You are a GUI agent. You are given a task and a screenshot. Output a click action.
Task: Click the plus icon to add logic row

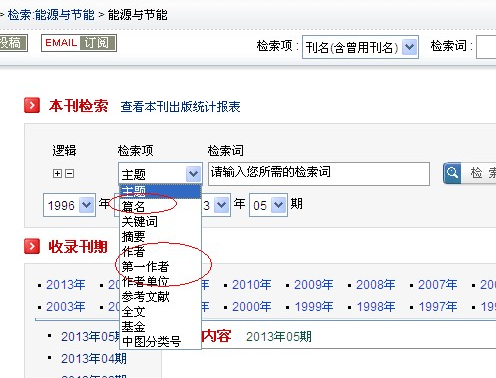(x=57, y=173)
